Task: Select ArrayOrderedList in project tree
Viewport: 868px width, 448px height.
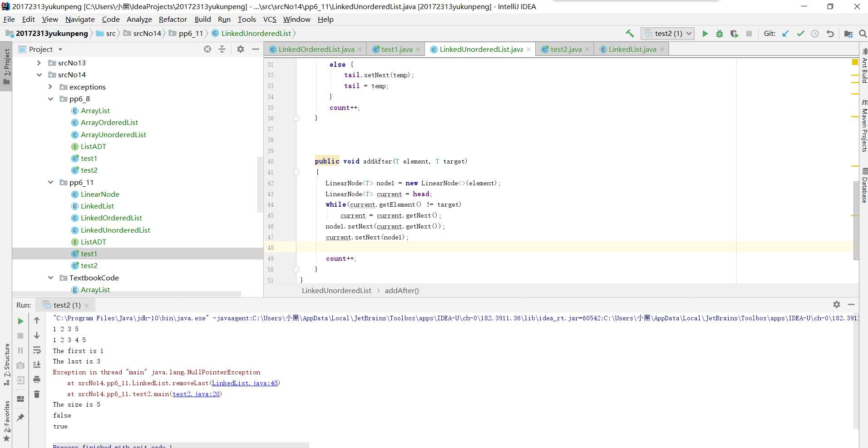Action: coord(109,122)
